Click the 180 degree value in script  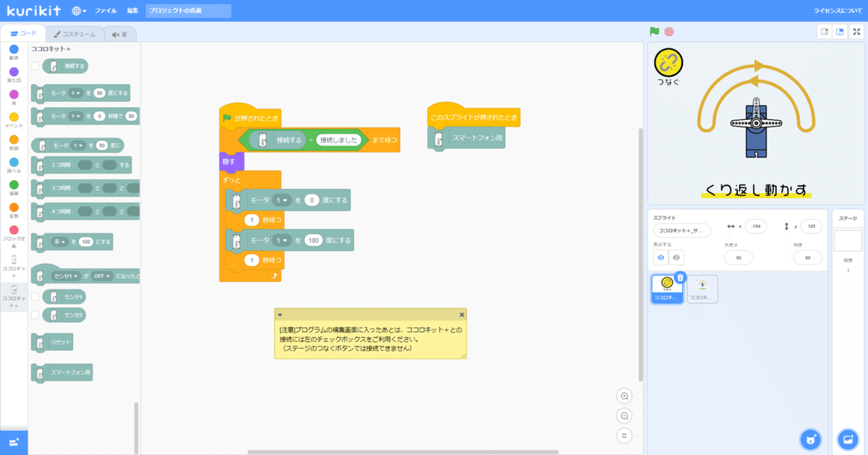(313, 240)
